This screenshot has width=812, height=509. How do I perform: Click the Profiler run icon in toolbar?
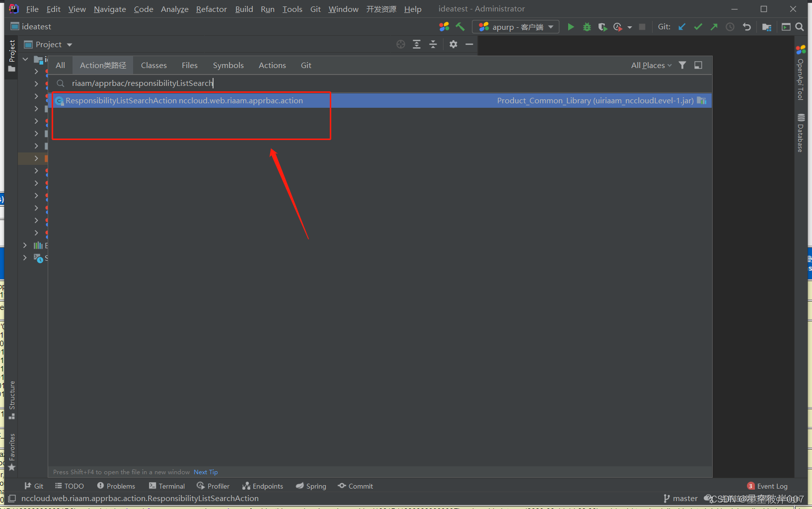(x=618, y=27)
